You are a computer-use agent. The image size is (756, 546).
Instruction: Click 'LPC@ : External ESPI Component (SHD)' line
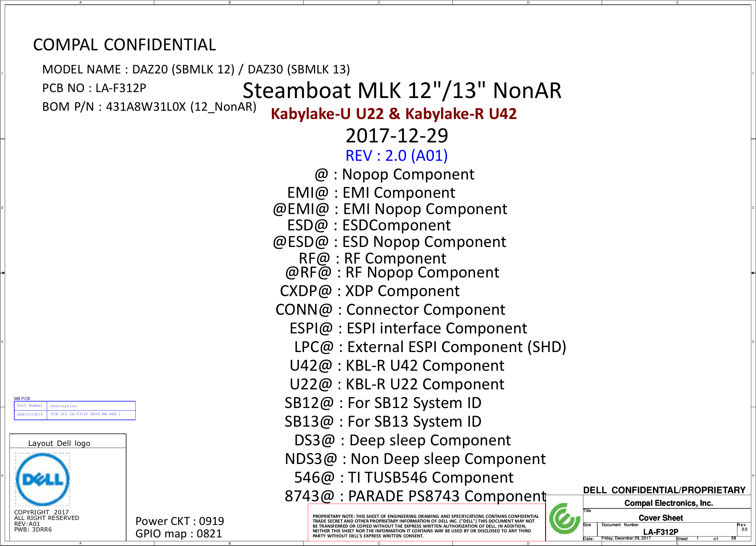pos(430,347)
